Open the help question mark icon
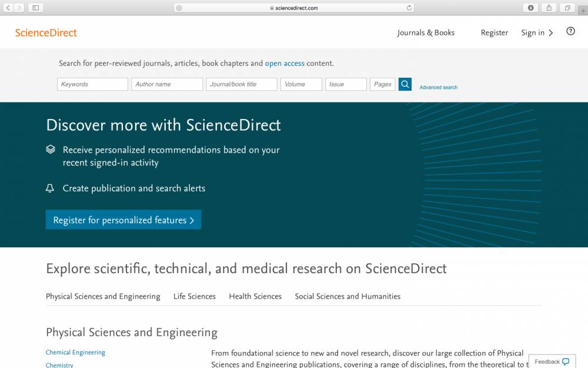This screenshot has width=588, height=368. 570,31
